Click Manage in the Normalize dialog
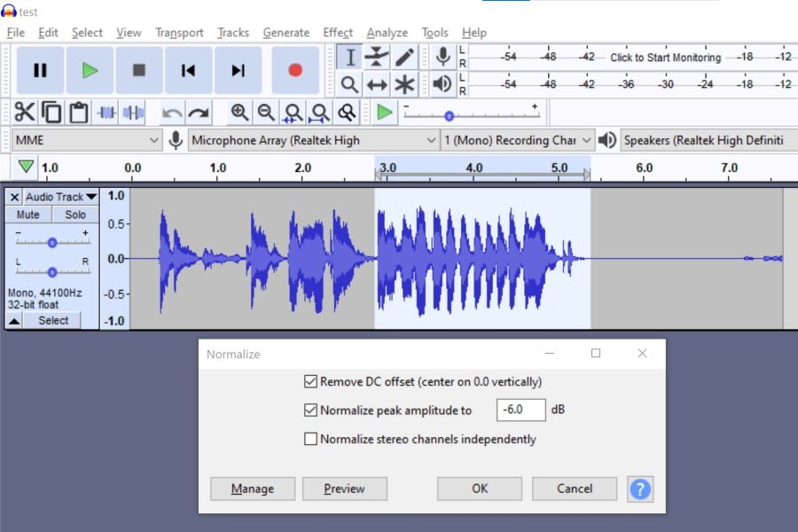Screen dimensions: 798x532 (253, 489)
